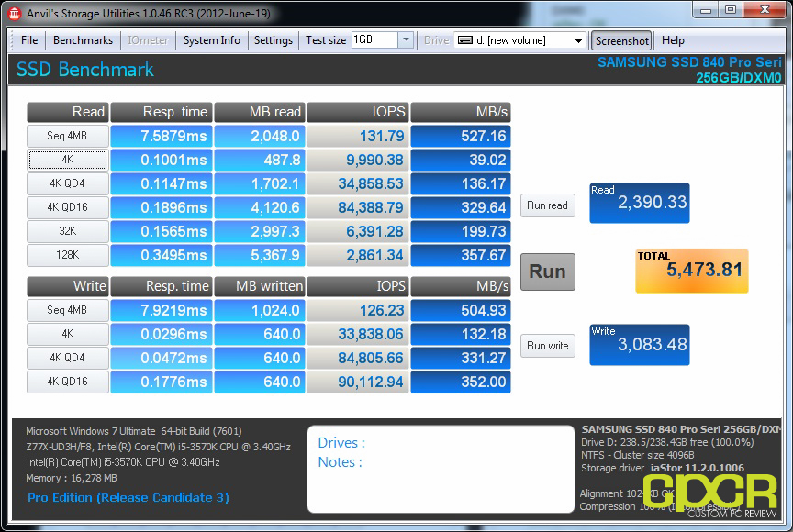Minimize the Anvil's Storage Utilities window

point(707,9)
